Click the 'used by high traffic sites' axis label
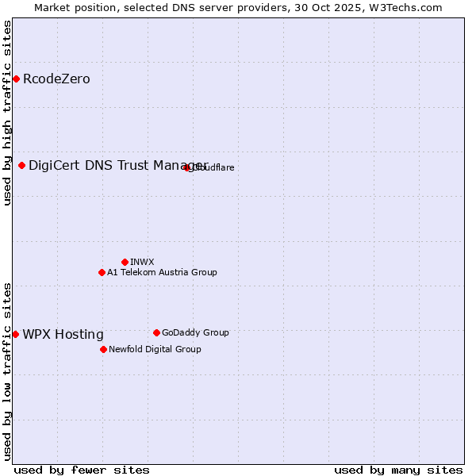This screenshot has height=476, width=476. (7, 113)
